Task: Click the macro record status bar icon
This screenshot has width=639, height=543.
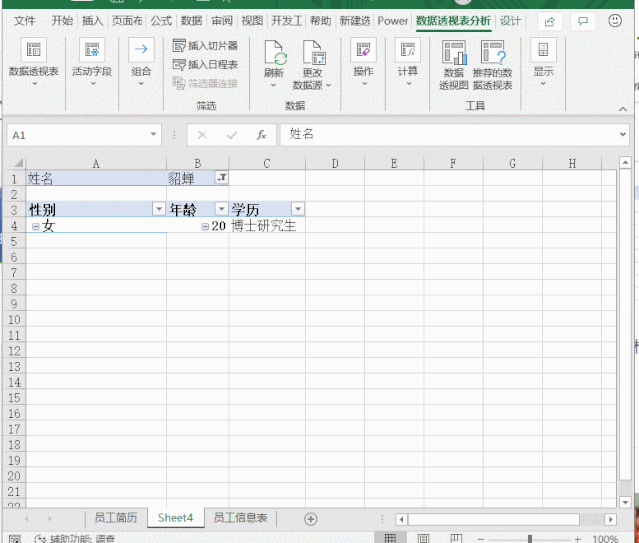Action: pyautogui.click(x=15, y=539)
